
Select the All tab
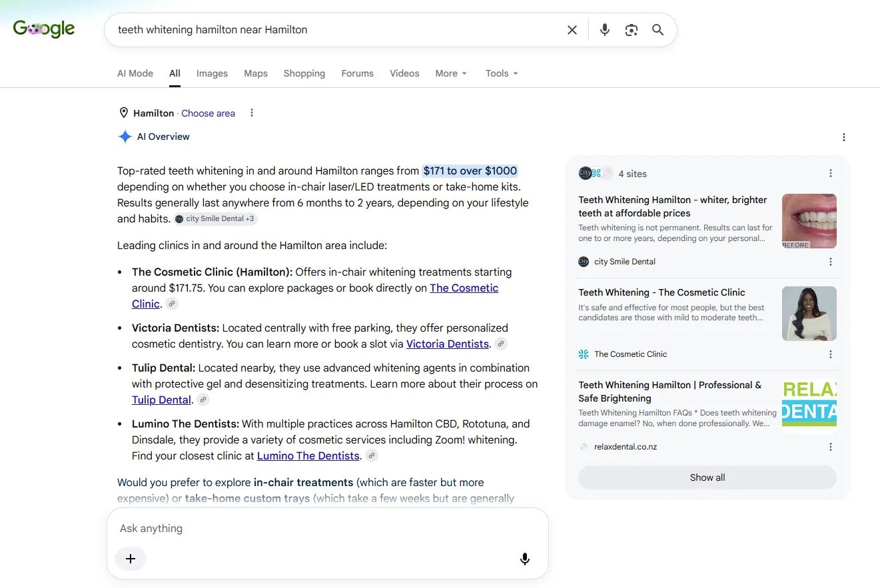[175, 73]
